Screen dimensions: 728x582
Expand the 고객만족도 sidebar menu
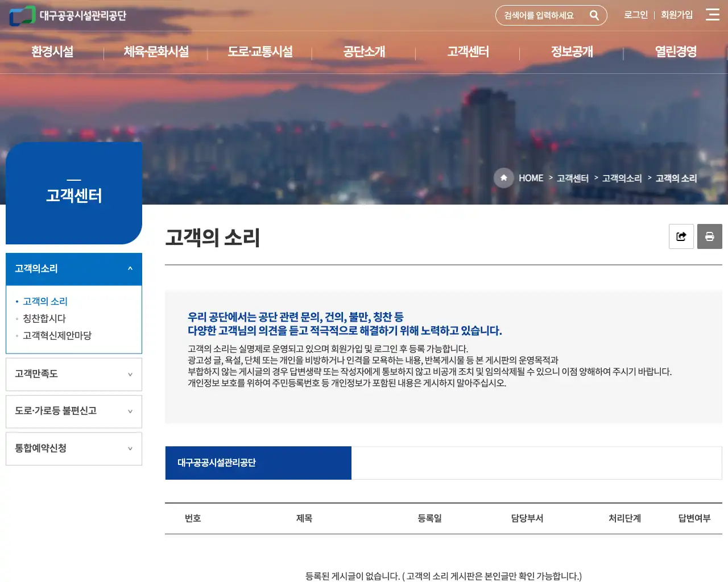tap(73, 374)
